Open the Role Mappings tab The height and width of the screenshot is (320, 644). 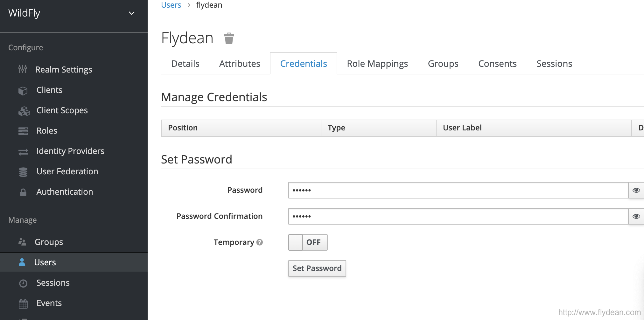pos(377,64)
